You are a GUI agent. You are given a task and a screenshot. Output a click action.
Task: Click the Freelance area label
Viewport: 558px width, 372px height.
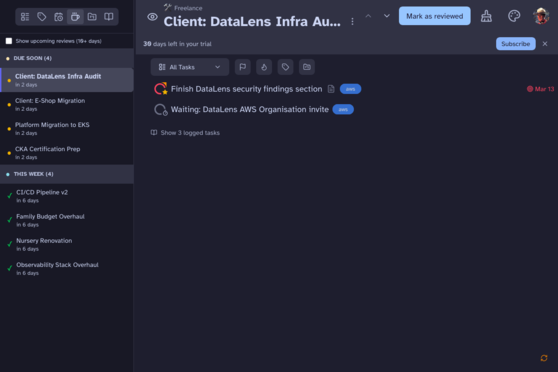(x=188, y=8)
